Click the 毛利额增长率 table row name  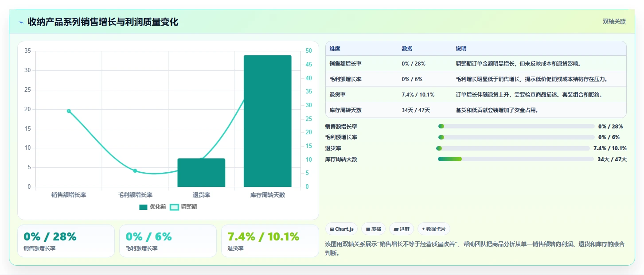point(345,79)
